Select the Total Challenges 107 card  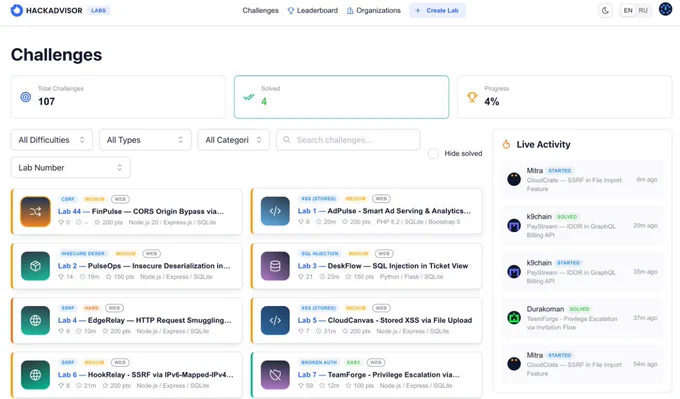[x=118, y=97]
